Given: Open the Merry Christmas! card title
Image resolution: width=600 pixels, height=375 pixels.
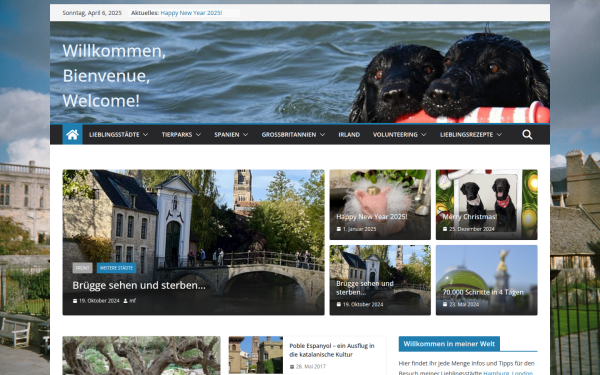Looking at the screenshot, I should [469, 217].
